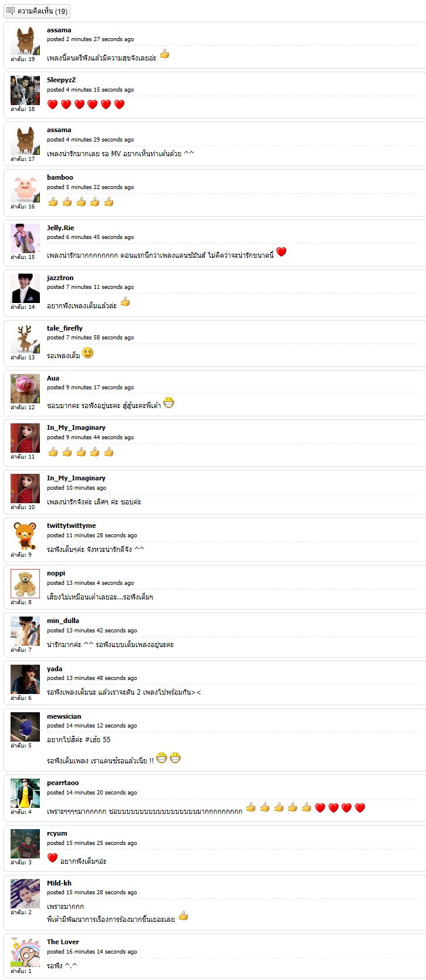Click the comments (19) header tab

coord(37,11)
